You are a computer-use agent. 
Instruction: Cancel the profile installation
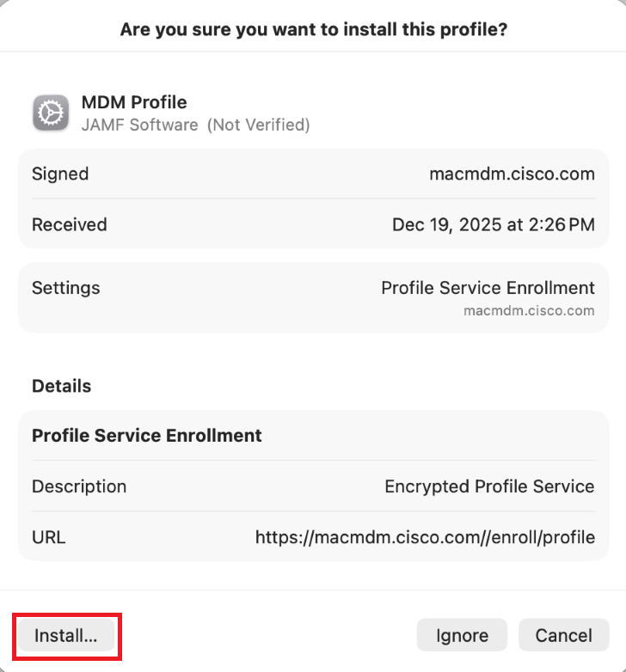click(563, 636)
